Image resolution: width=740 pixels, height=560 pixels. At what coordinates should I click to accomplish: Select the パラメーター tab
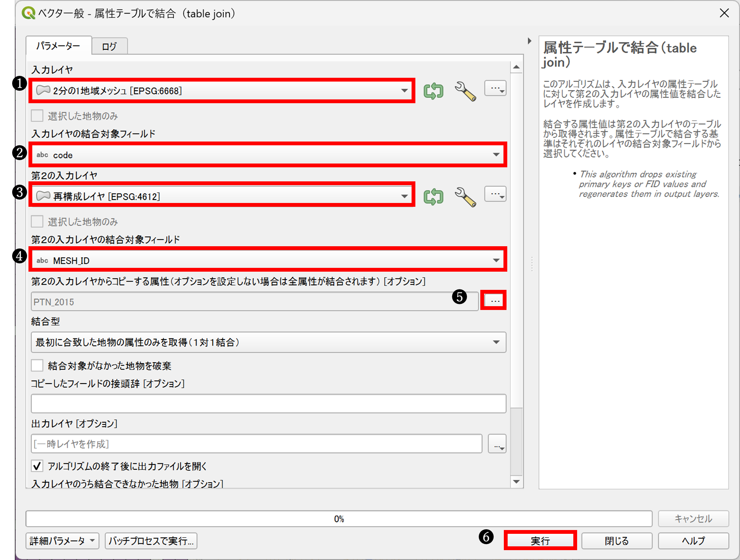tap(58, 46)
